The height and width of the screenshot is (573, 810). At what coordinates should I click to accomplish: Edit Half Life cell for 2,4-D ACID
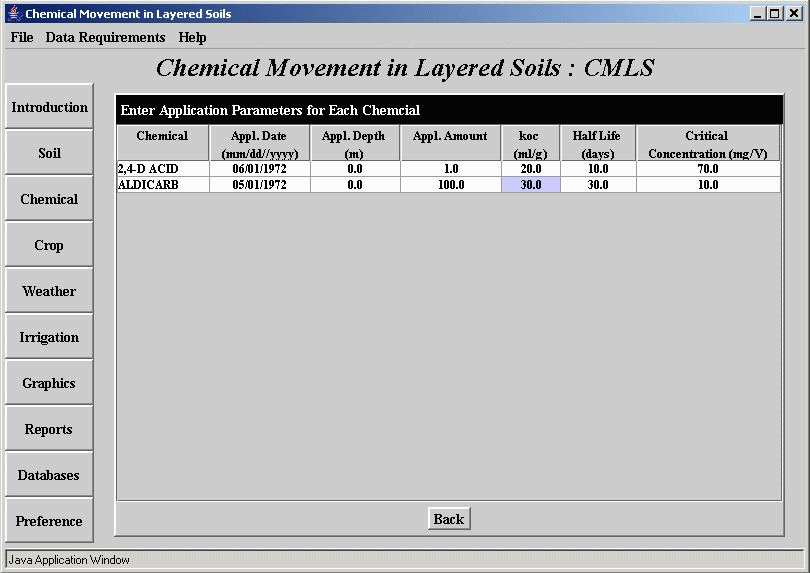click(598, 169)
